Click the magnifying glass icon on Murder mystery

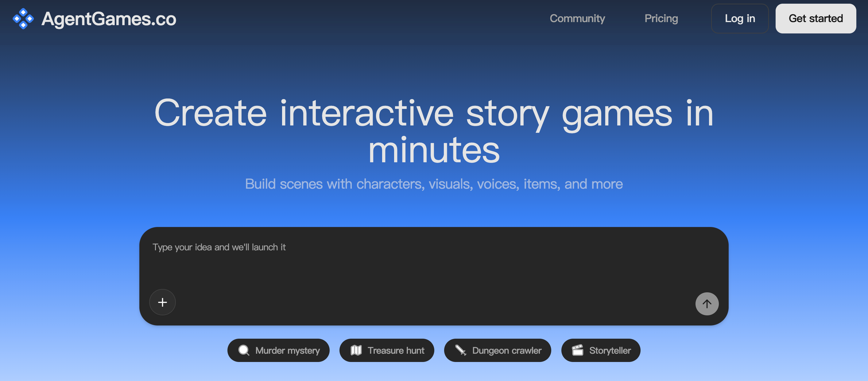(244, 350)
